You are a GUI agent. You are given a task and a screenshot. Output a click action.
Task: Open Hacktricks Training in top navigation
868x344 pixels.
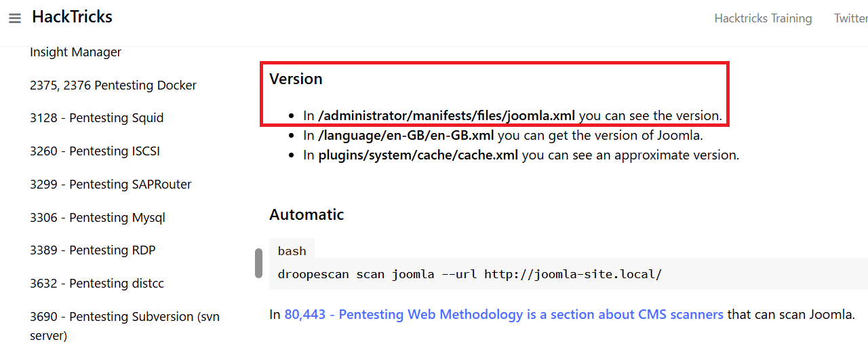pos(763,18)
